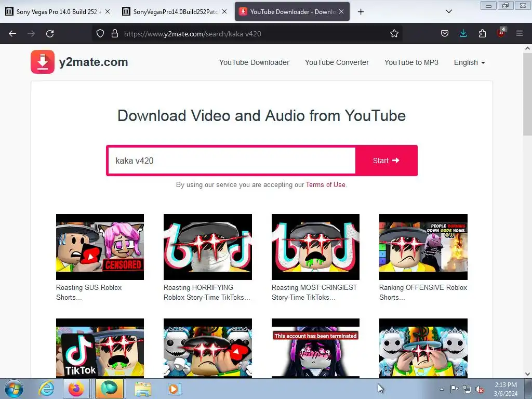Open the Action Center flag tray icon
This screenshot has width=532, height=399.
pyautogui.click(x=454, y=389)
